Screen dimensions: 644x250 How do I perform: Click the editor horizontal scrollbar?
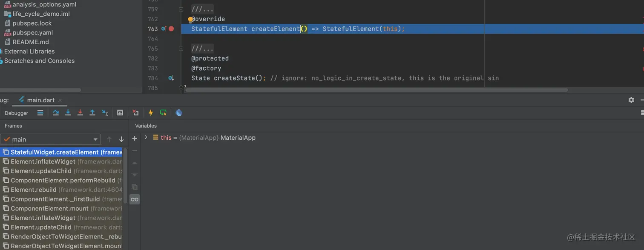pos(376,90)
